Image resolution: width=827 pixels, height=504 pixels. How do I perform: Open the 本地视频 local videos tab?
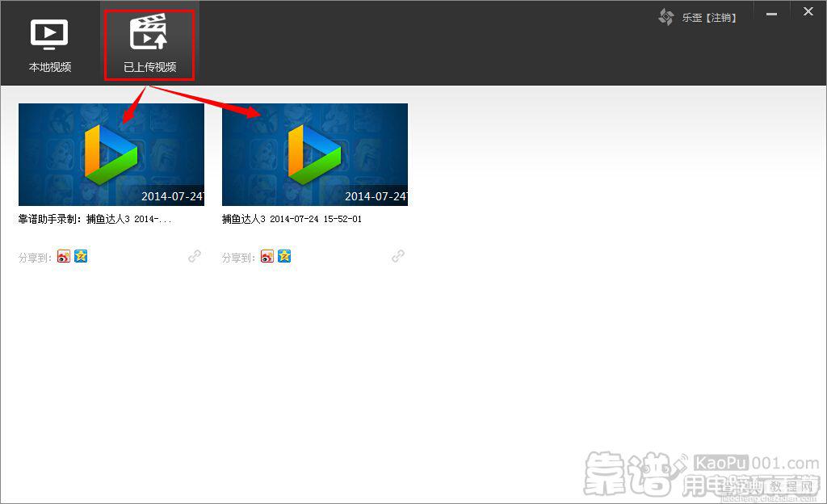point(49,45)
